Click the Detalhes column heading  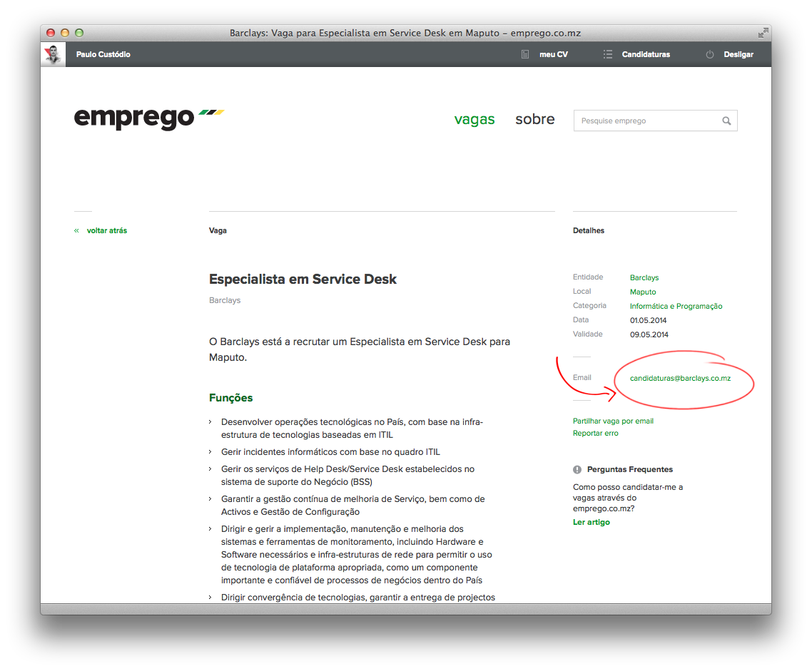pos(588,231)
